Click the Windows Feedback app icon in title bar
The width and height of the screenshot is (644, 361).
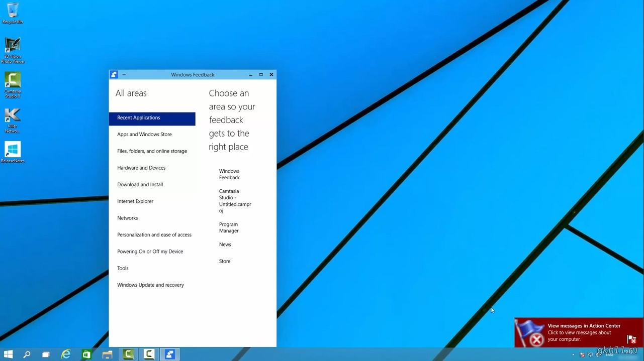[114, 75]
